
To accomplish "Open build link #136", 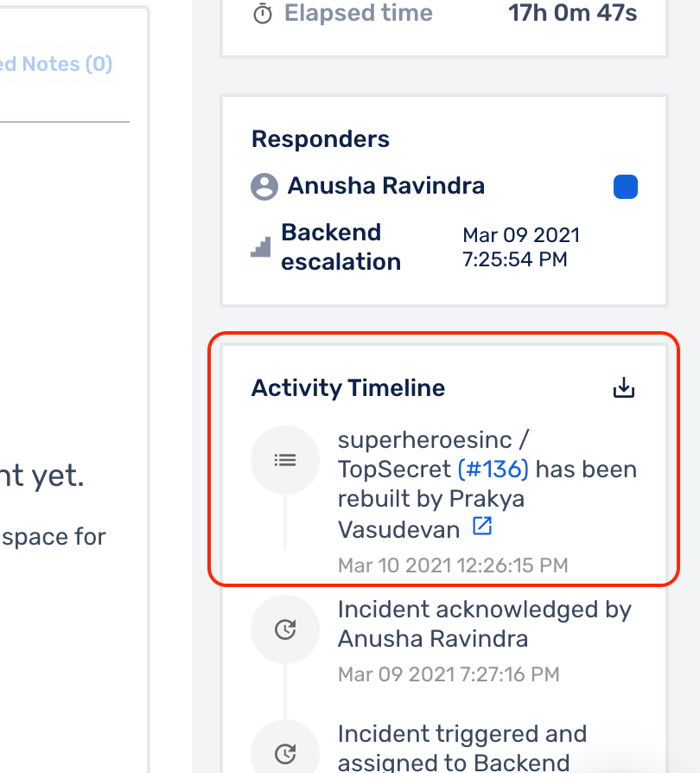I will coord(493,469).
